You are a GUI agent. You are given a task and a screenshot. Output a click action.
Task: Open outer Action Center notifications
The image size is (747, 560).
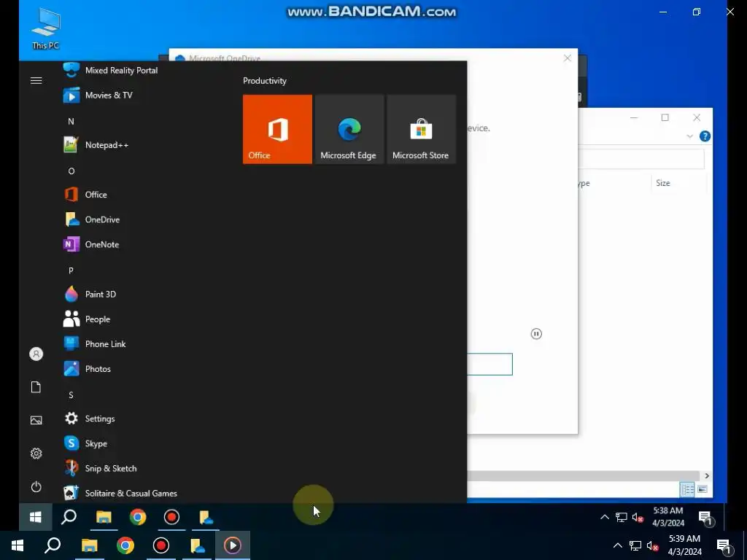[725, 547]
